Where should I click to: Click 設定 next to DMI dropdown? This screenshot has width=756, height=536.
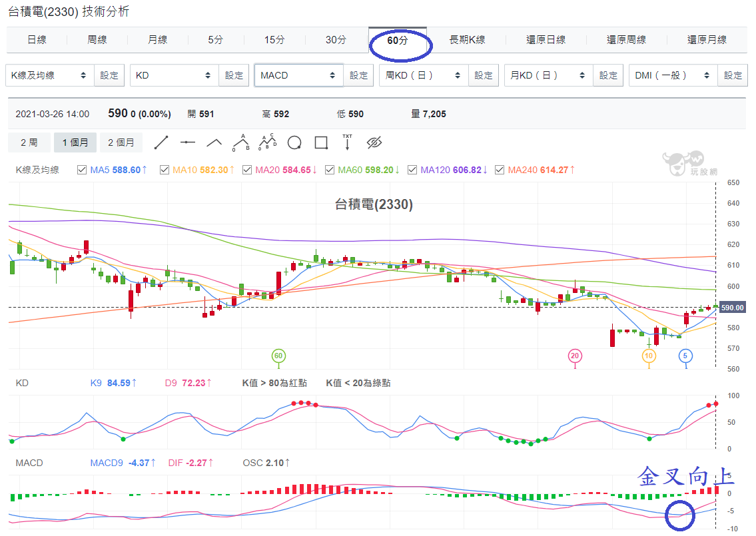(x=733, y=75)
